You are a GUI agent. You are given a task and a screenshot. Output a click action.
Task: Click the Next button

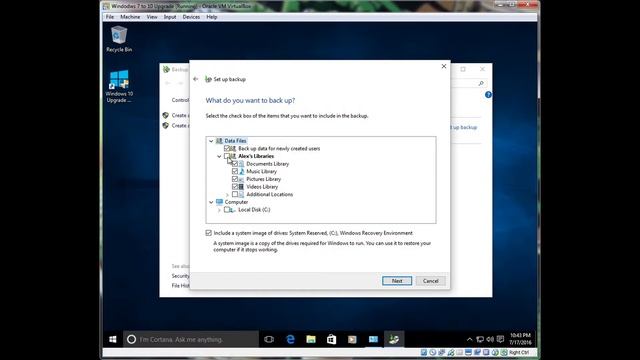pos(397,281)
